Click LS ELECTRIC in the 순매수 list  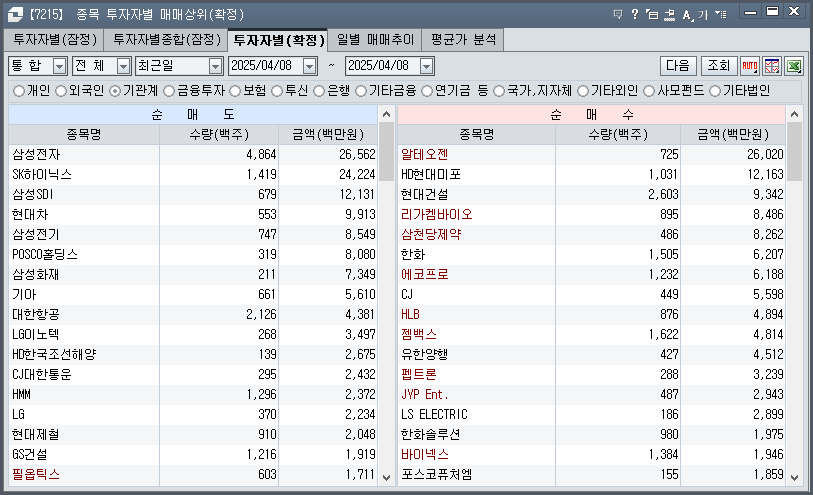pos(434,415)
